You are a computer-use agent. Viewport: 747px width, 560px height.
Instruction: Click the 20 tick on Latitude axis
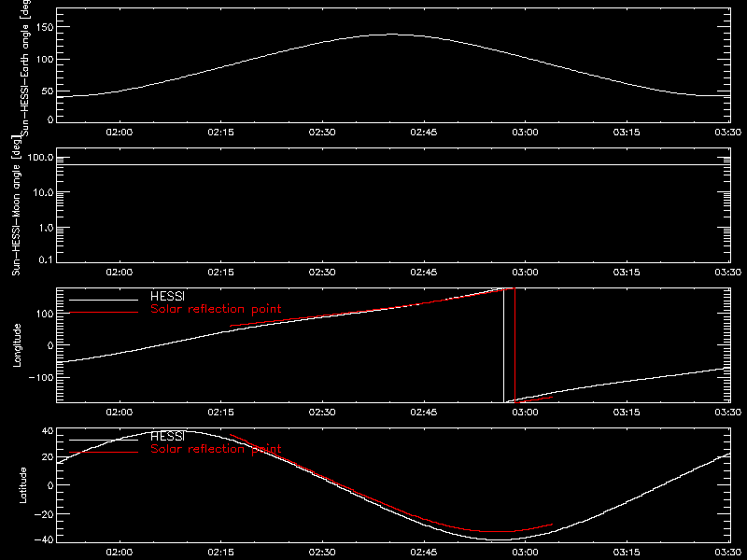48,457
